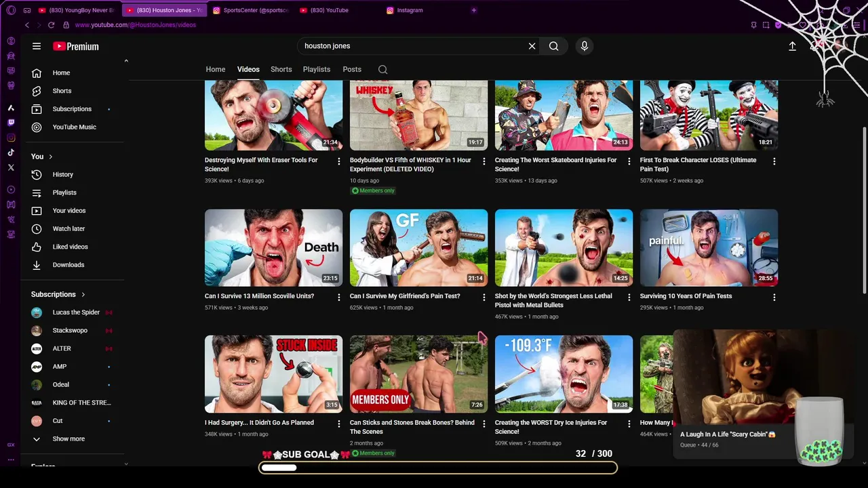Show more subscriptions
This screenshot has height=488, width=868.
click(76, 439)
